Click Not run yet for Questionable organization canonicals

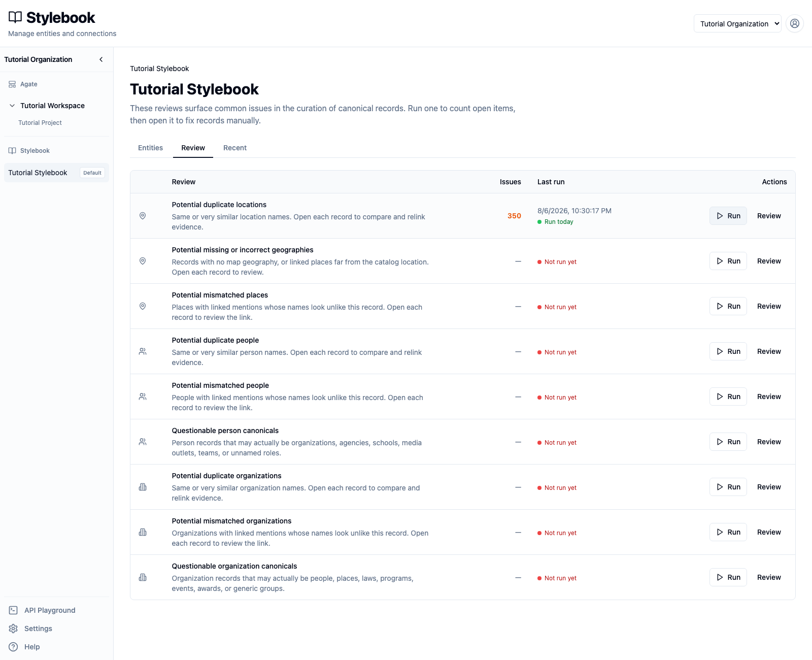(x=557, y=578)
